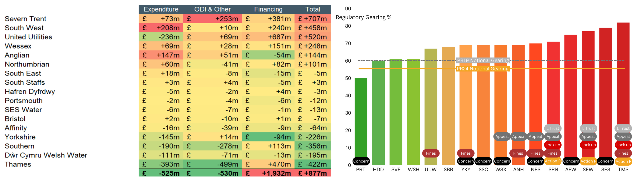Click the Concern badge on SES bar

point(605,161)
